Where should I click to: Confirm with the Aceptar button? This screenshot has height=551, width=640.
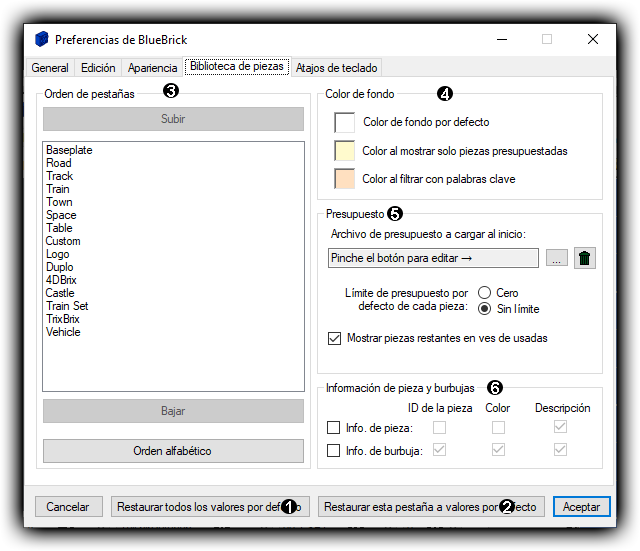point(582,507)
